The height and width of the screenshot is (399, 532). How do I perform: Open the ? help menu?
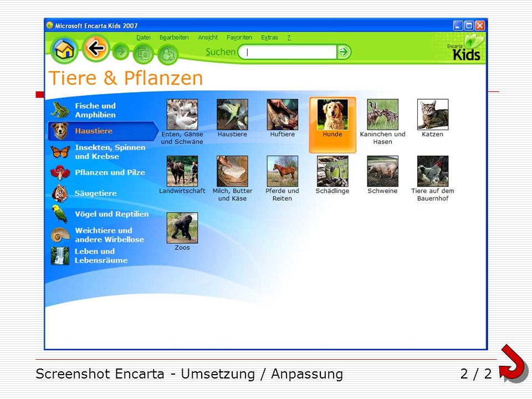click(x=289, y=37)
